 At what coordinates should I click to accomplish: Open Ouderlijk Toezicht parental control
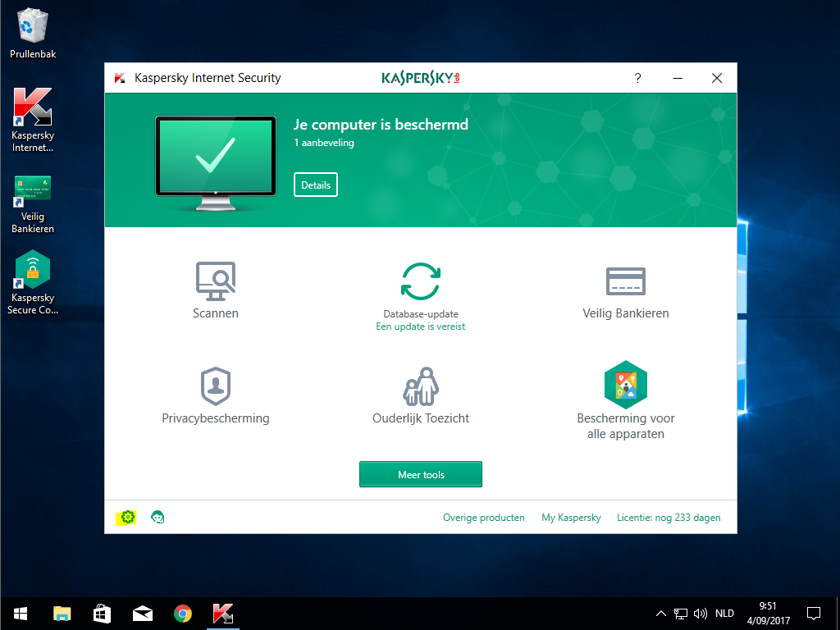point(421,395)
